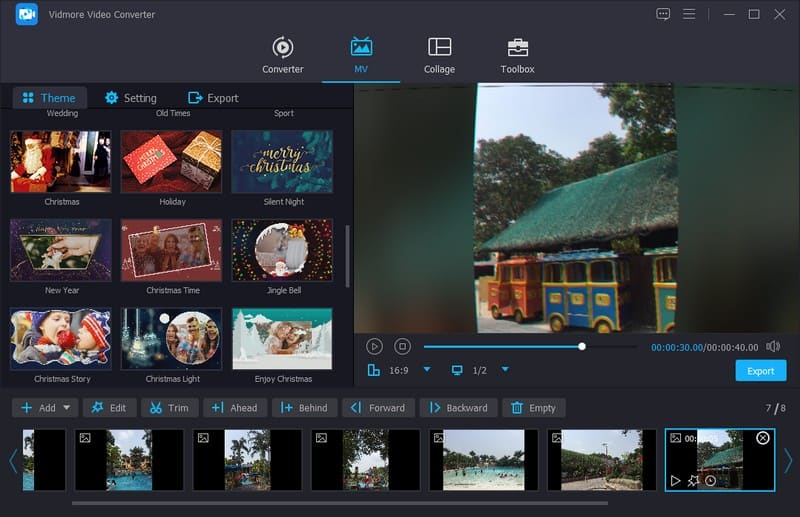
Task: Open the Converter tab
Action: (x=282, y=55)
